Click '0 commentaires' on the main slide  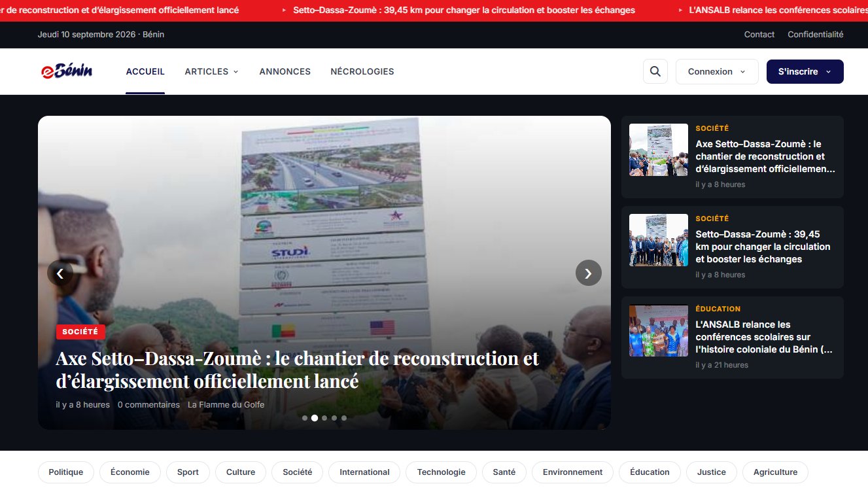point(148,405)
